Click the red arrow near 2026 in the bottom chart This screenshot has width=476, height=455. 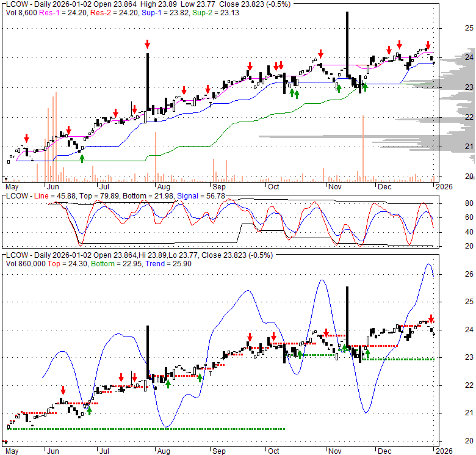(431, 319)
